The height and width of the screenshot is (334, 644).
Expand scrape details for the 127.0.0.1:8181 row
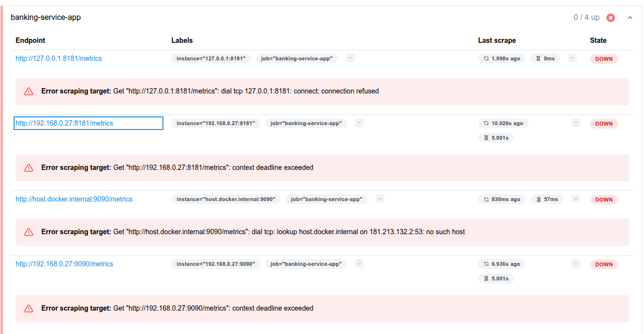click(x=572, y=58)
